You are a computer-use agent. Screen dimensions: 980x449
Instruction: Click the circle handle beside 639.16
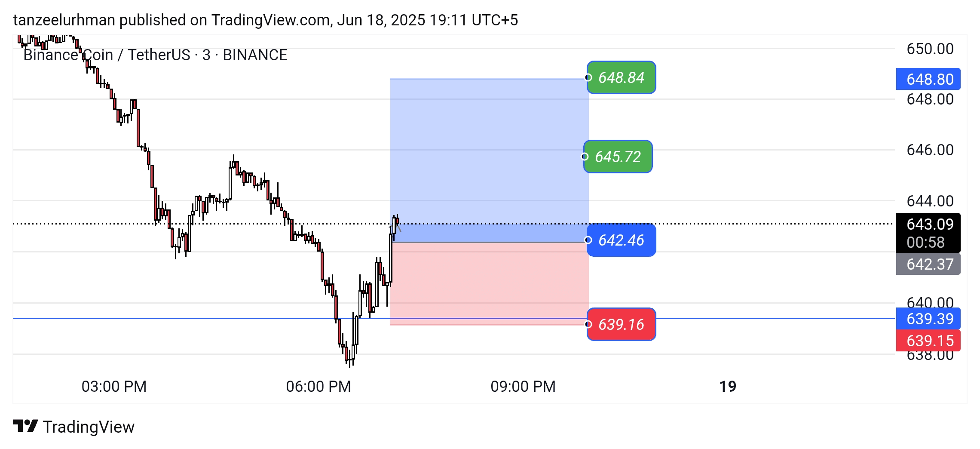588,324
